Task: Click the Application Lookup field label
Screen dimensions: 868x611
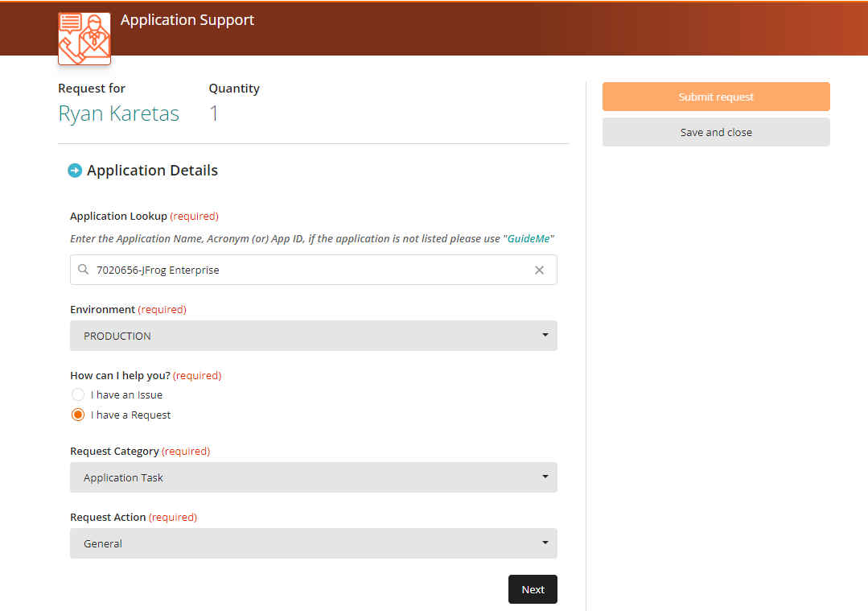Action: coord(118,217)
